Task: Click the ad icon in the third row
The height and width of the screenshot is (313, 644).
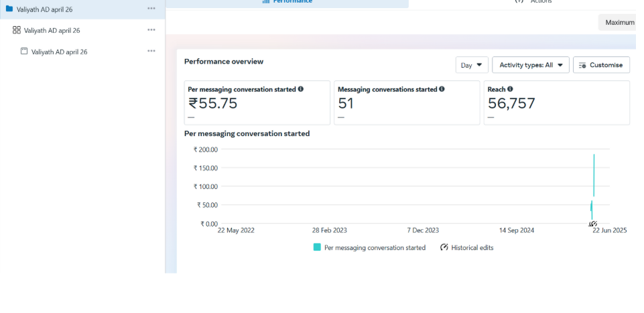Action: coord(24,51)
